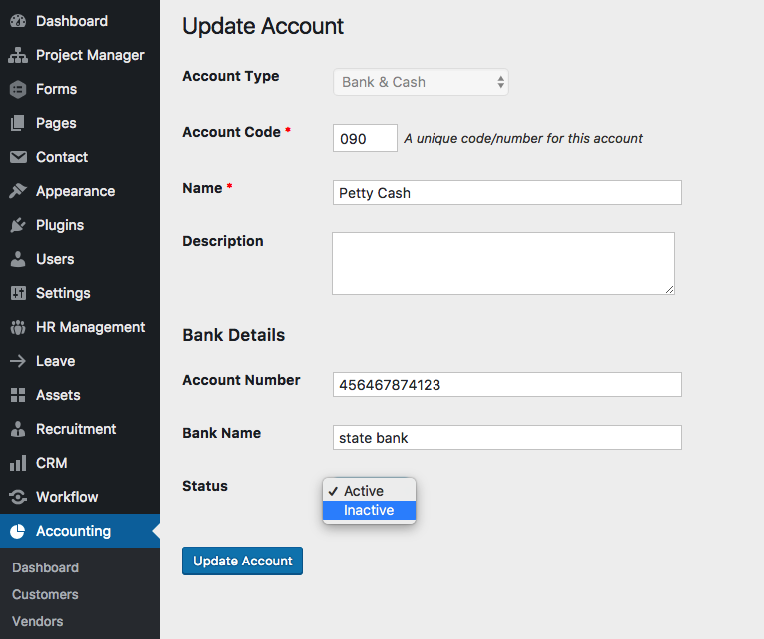764x639 pixels.
Task: Open the Vendors submenu link
Action: tap(37, 621)
